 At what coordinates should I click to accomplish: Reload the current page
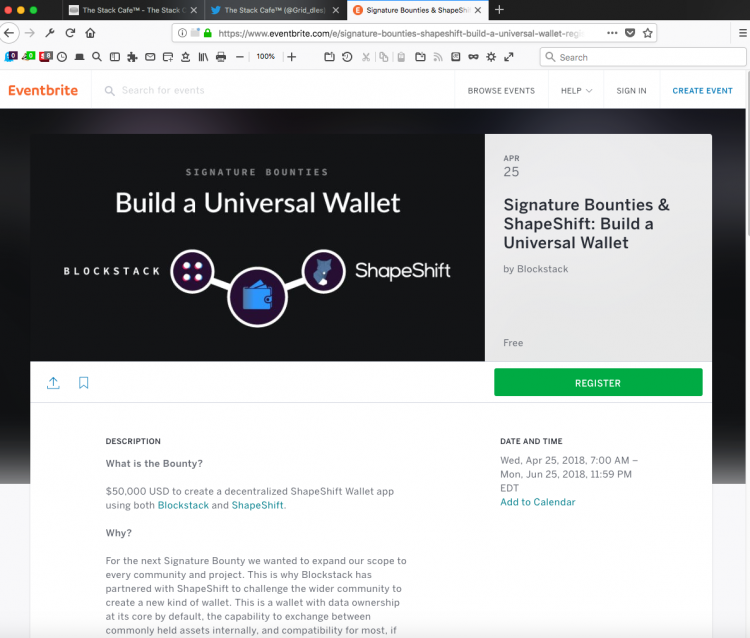[70, 33]
